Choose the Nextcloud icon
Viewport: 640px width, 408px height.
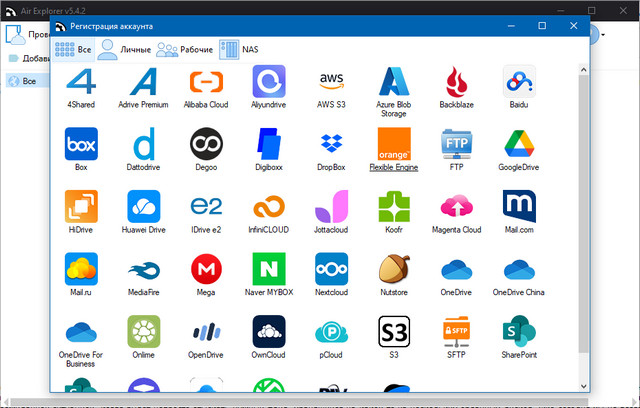pyautogui.click(x=331, y=269)
